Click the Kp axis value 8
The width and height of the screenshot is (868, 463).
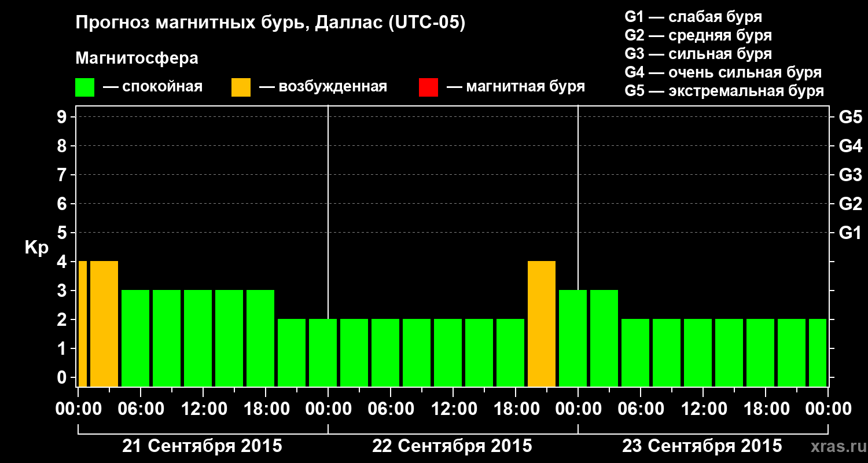pyautogui.click(x=63, y=146)
